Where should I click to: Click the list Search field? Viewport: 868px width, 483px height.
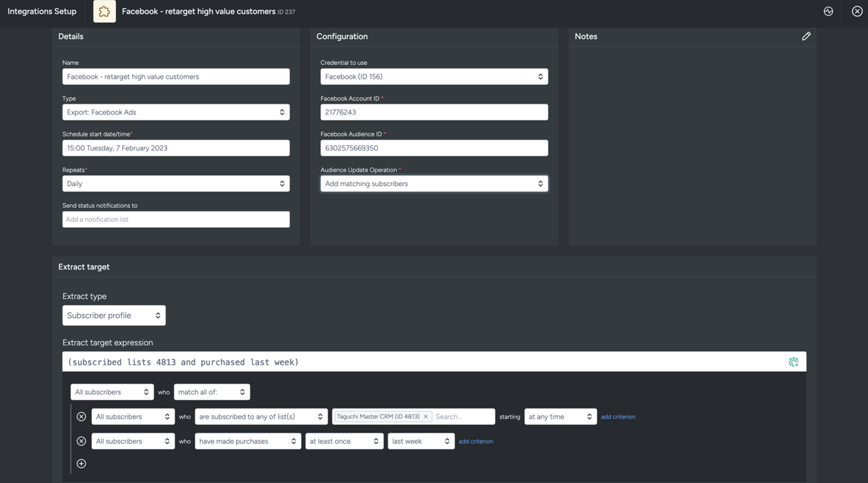(x=463, y=416)
